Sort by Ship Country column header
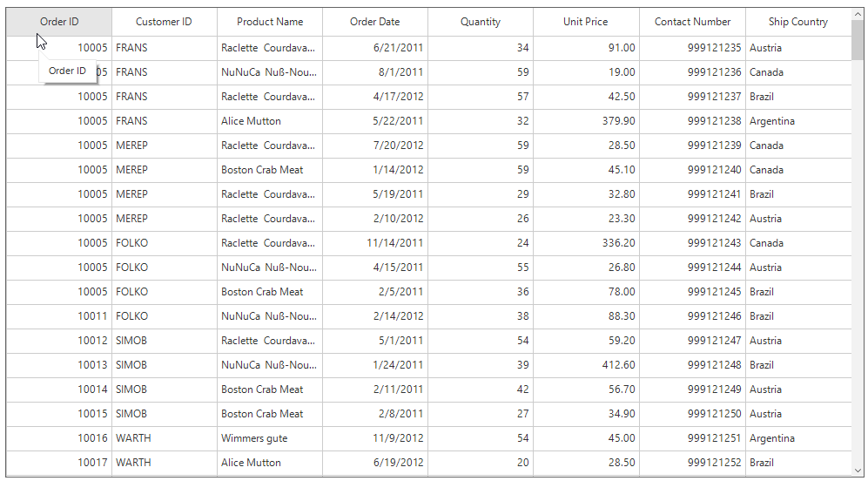This screenshot has height=481, width=868. click(x=797, y=22)
